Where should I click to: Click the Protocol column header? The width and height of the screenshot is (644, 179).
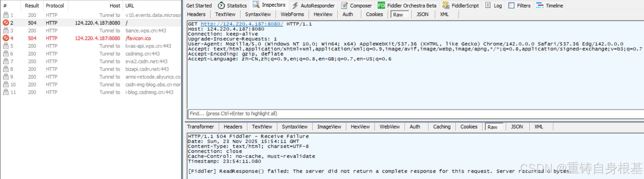coord(55,5)
